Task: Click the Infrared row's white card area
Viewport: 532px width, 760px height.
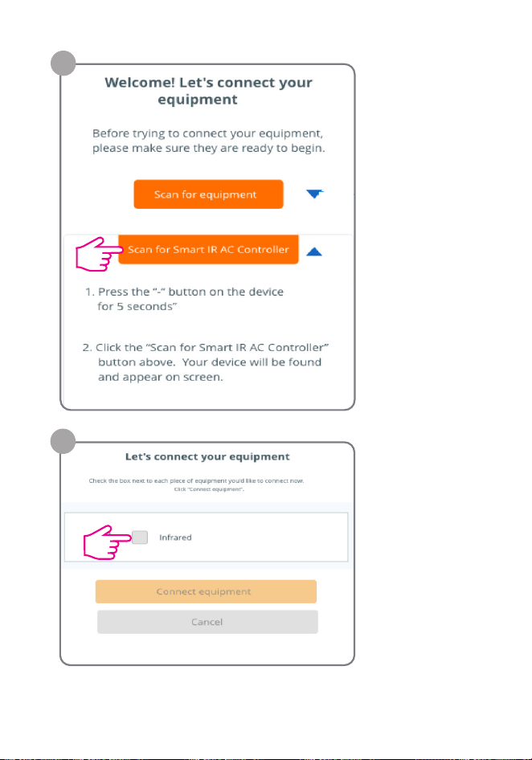Action: (206, 537)
